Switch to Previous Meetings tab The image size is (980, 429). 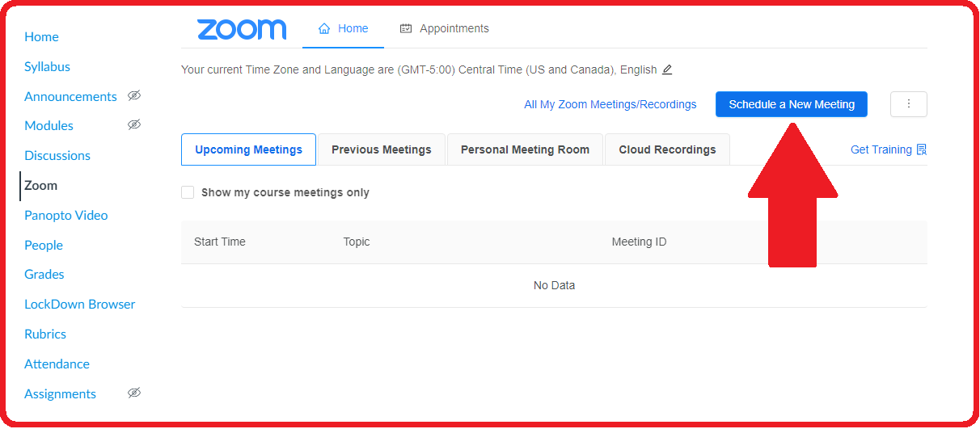(381, 149)
